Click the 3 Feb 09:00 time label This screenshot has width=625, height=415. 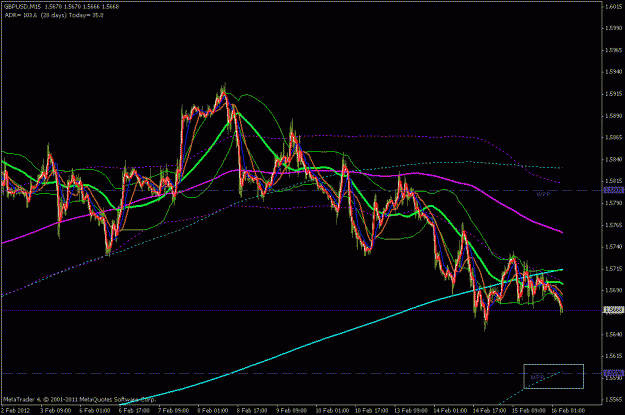[56, 410]
